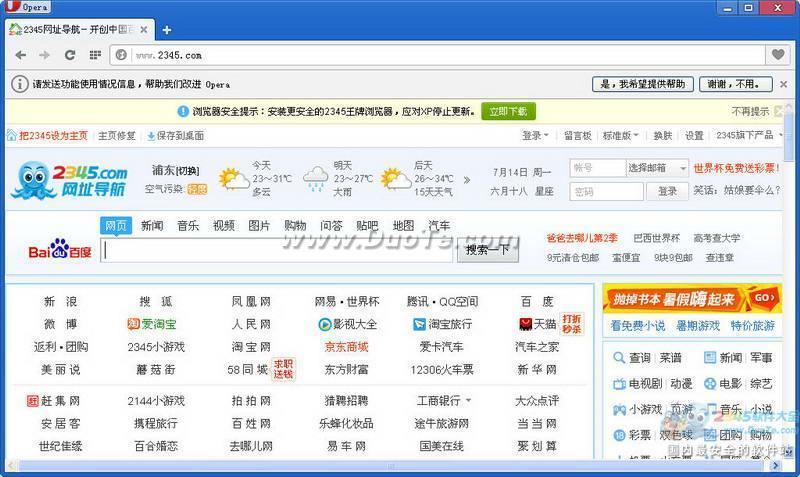Open the 淘宝旅行 link

[x=442, y=324]
